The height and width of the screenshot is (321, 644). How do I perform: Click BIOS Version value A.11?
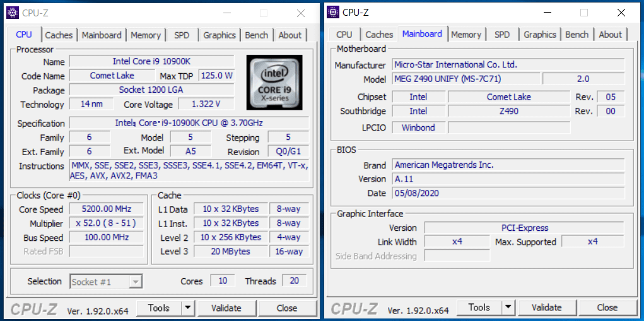tap(508, 179)
